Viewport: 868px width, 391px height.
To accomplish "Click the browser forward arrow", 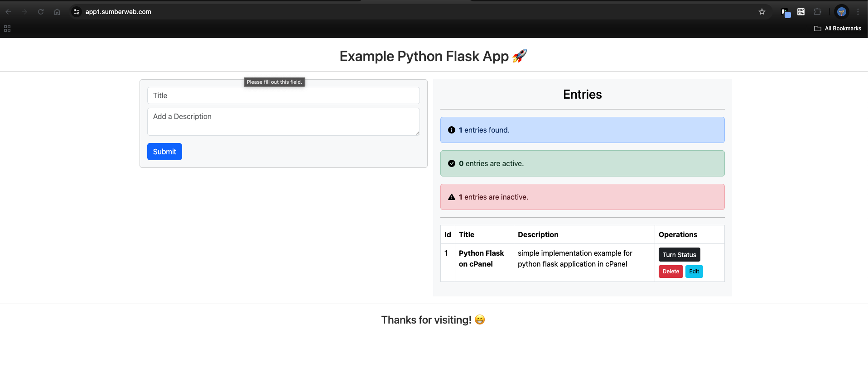I will 24,12.
